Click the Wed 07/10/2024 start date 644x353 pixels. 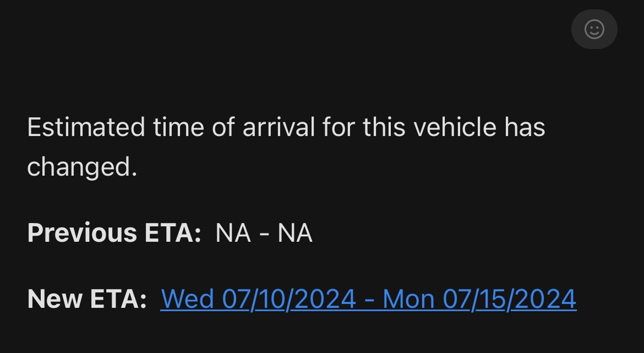(x=258, y=298)
